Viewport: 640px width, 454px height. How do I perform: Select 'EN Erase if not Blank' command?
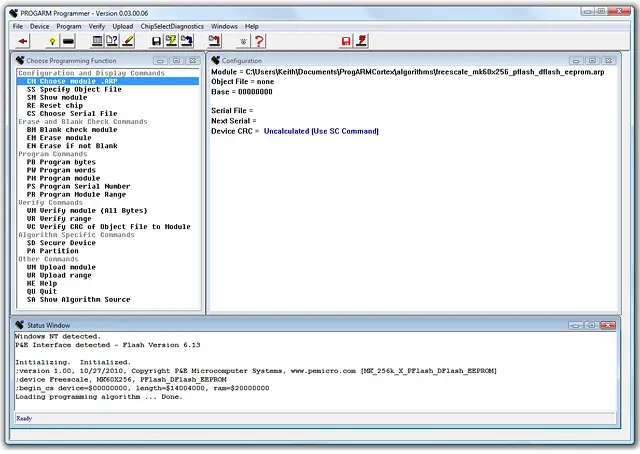point(72,146)
